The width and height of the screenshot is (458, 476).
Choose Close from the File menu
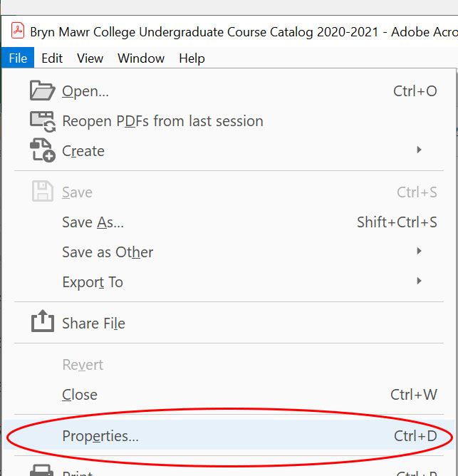point(80,395)
